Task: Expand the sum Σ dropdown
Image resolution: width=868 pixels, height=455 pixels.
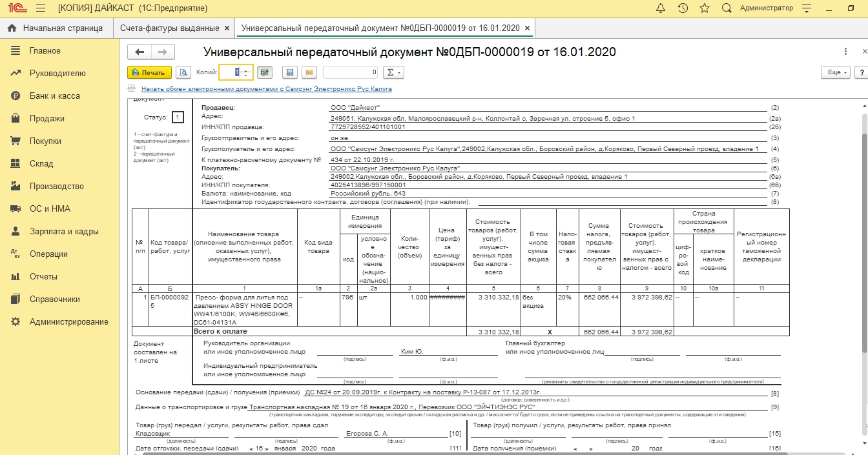Action: [x=393, y=72]
